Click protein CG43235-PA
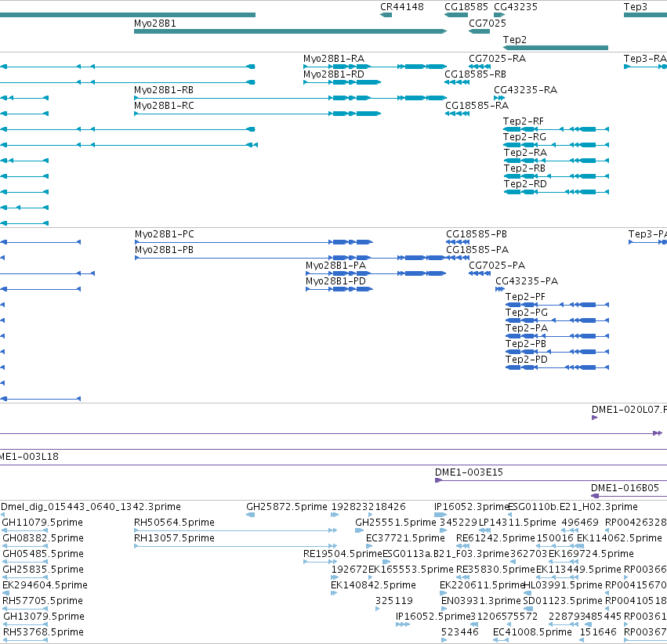 click(500, 289)
